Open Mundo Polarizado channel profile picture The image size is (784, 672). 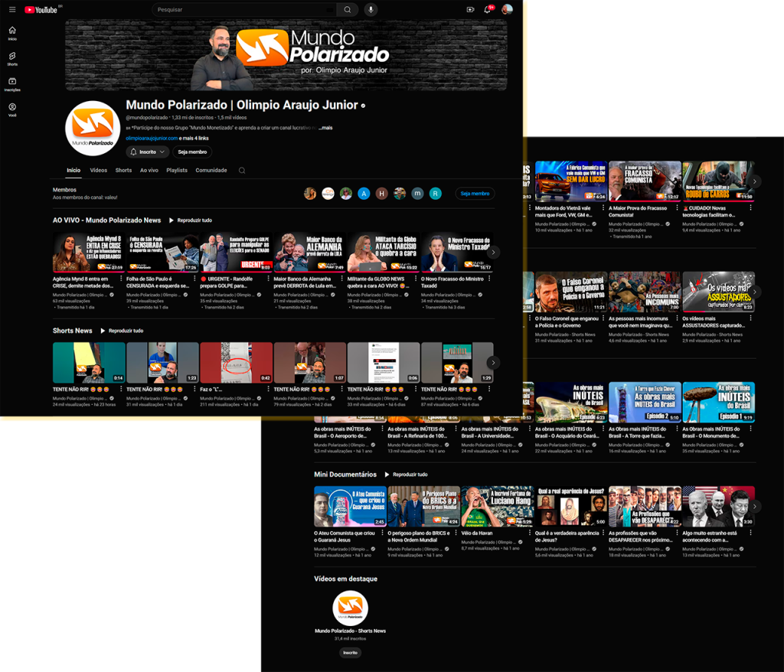point(93,129)
